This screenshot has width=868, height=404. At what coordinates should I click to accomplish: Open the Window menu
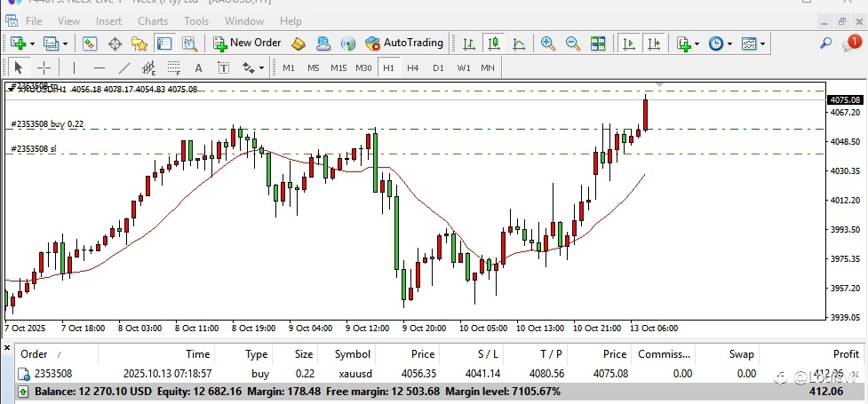pyautogui.click(x=244, y=21)
